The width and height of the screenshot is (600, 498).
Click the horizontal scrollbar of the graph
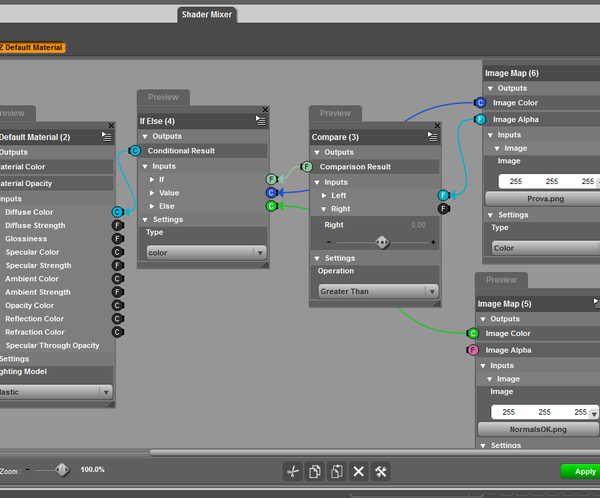(x=375, y=453)
